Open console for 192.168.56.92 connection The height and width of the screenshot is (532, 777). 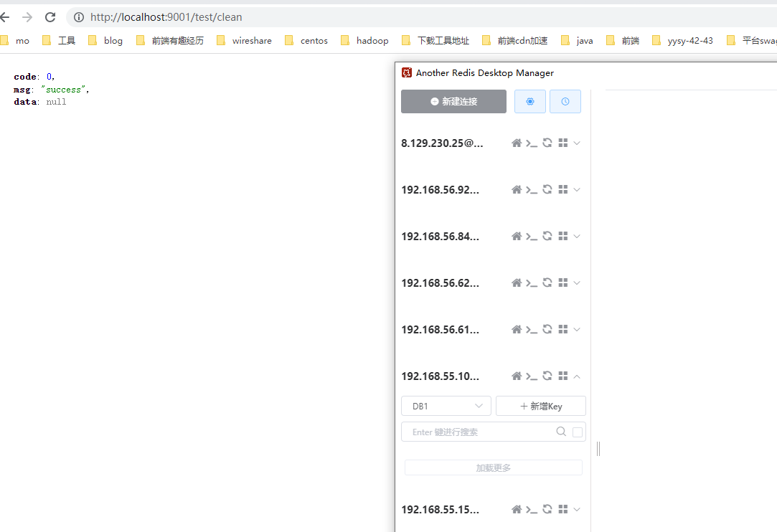click(x=532, y=190)
